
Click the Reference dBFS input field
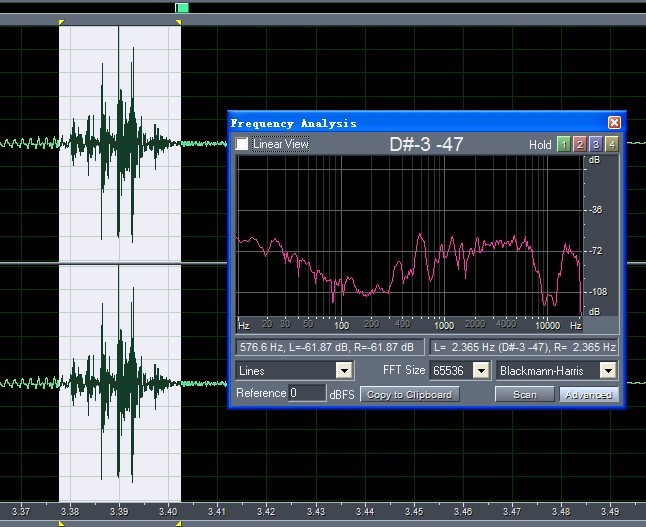306,394
